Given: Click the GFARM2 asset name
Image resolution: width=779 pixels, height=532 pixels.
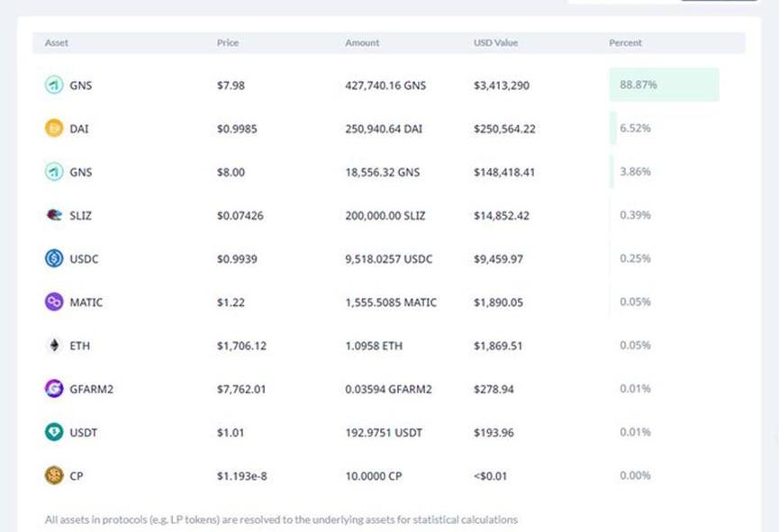Looking at the screenshot, I should click(x=92, y=389).
